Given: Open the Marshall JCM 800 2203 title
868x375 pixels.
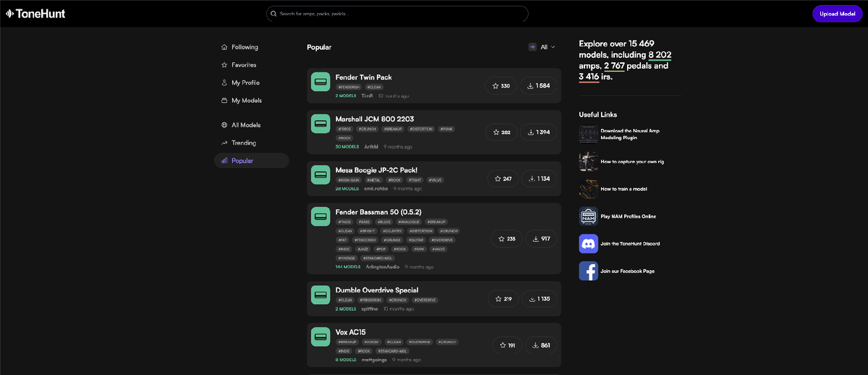Looking at the screenshot, I should coord(374,118).
